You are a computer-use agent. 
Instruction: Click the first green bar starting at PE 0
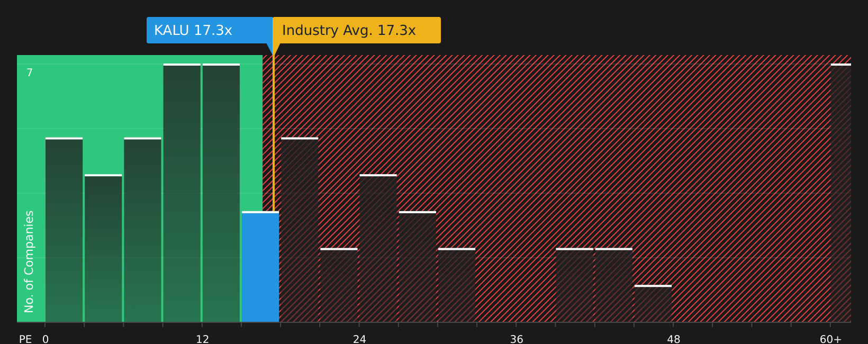click(64, 230)
